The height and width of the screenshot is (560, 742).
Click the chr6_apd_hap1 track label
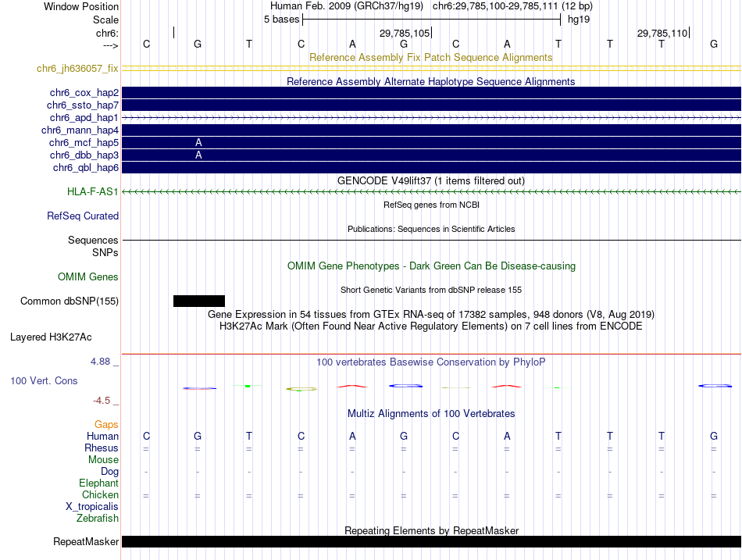(x=84, y=117)
